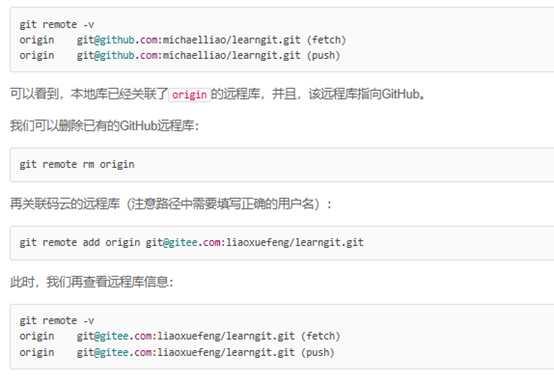Click the last "git remote -v" command line

[57, 321]
